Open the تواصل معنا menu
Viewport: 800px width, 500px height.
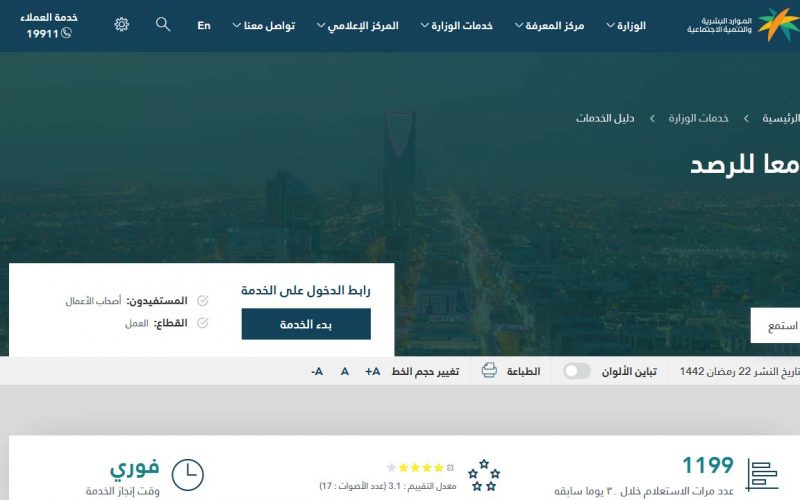pyautogui.click(x=264, y=26)
